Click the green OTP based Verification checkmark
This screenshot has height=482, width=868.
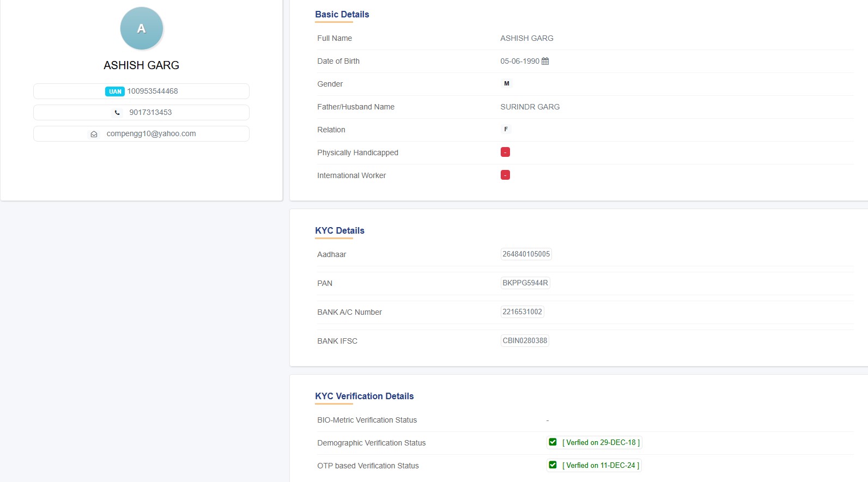point(553,465)
